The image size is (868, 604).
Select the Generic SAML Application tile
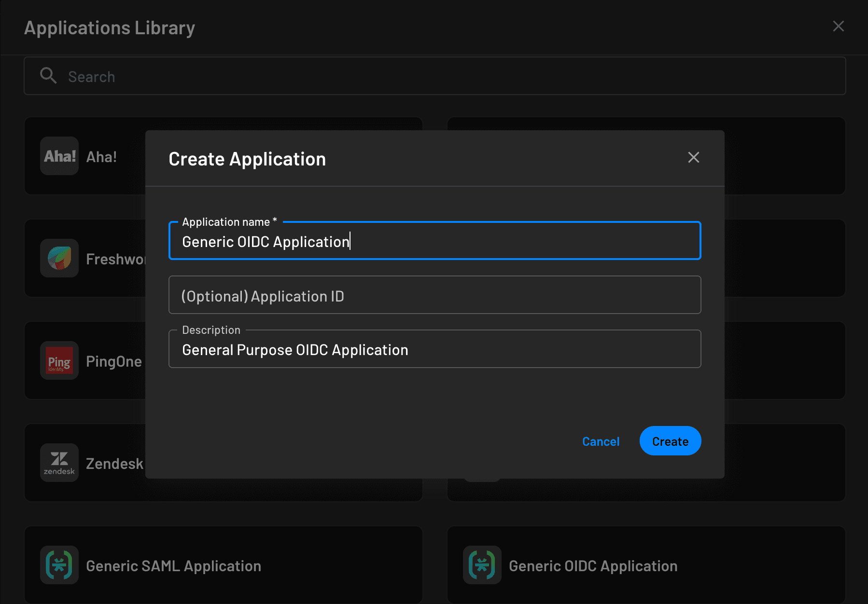coord(222,565)
